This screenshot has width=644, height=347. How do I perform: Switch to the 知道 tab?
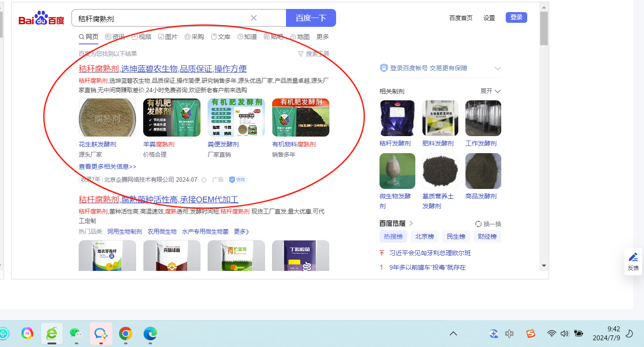click(247, 37)
